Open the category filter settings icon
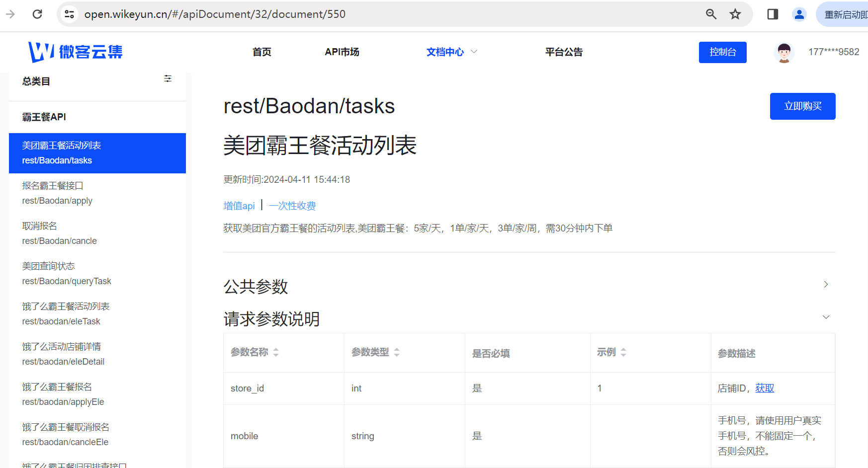Screen dimensions: 868x468 (168, 78)
